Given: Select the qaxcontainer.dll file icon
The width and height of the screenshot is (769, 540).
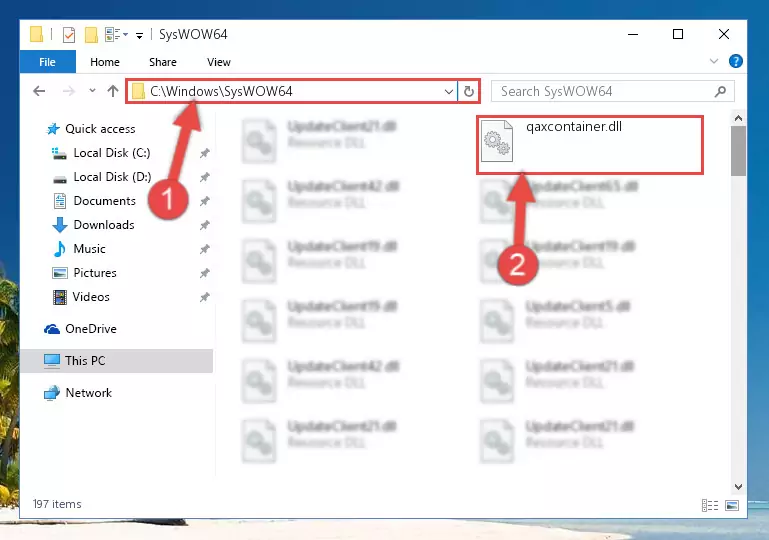Looking at the screenshot, I should tap(497, 141).
